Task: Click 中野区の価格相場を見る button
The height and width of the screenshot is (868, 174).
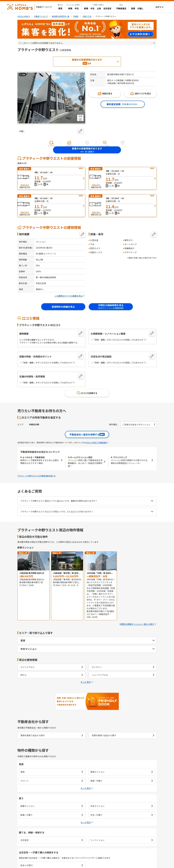Action: [x=111, y=307]
